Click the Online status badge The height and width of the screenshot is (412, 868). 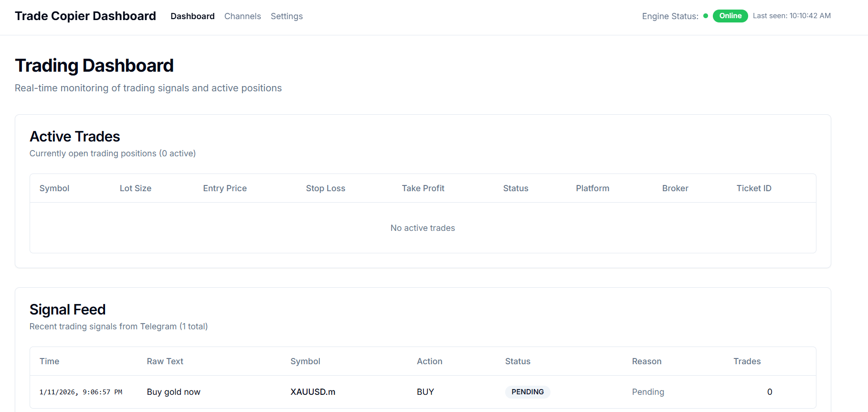pyautogui.click(x=730, y=16)
